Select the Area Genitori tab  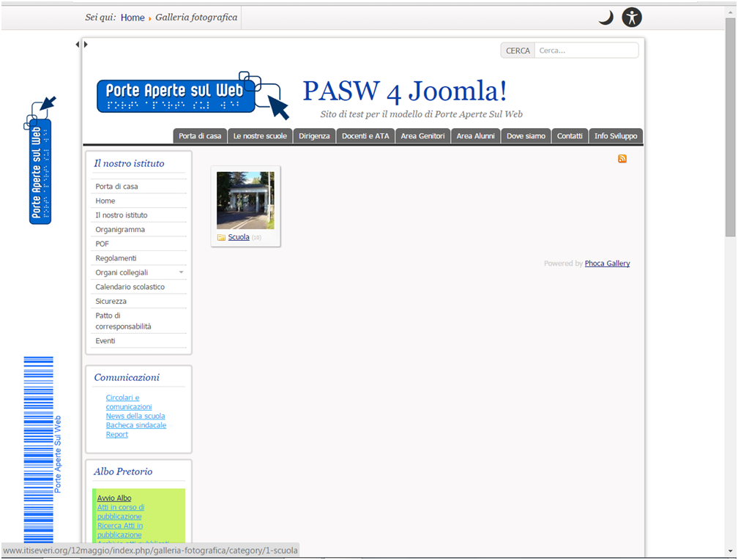tap(422, 136)
